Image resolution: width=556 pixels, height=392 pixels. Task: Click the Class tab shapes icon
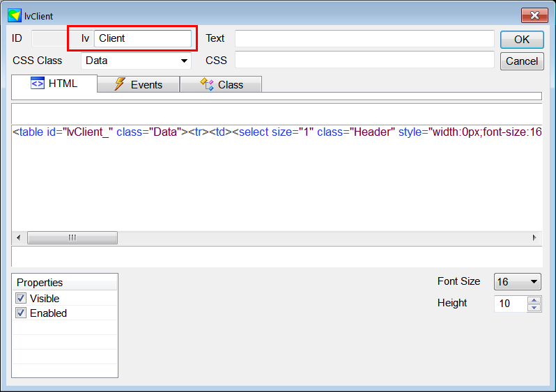tap(207, 84)
